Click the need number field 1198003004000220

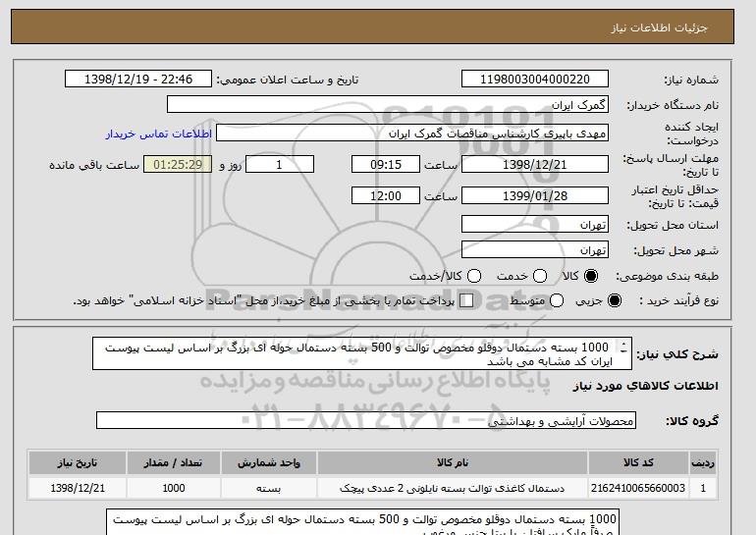pos(535,80)
